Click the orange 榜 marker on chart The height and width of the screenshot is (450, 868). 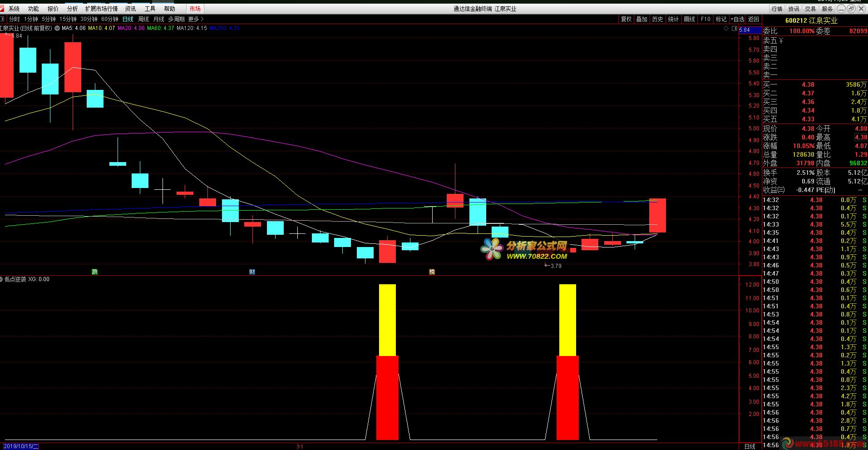click(432, 272)
